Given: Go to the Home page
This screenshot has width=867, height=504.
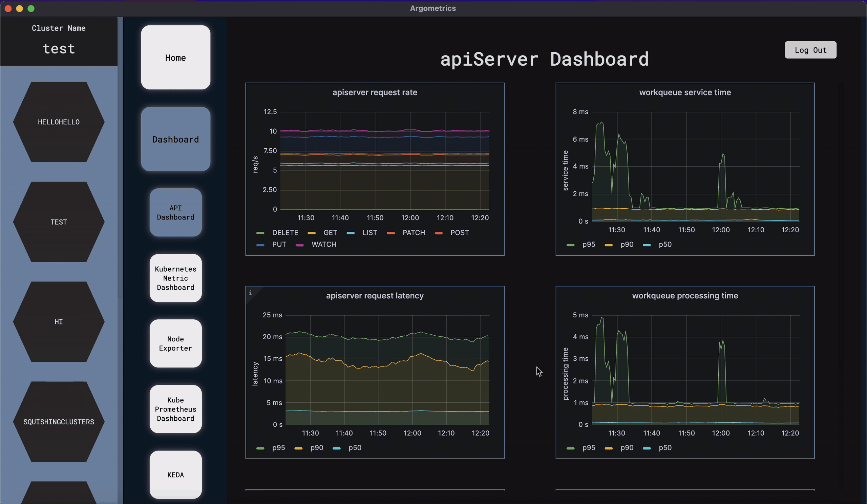Looking at the screenshot, I should tap(175, 58).
